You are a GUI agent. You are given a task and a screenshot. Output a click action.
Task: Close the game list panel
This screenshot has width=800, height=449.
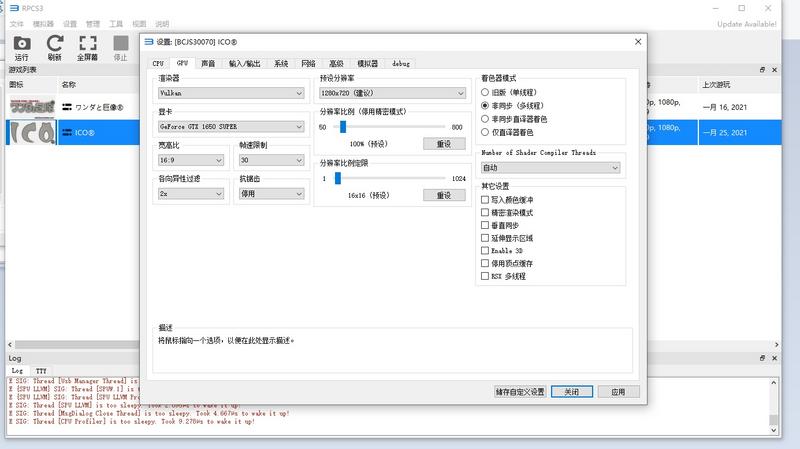(774, 69)
